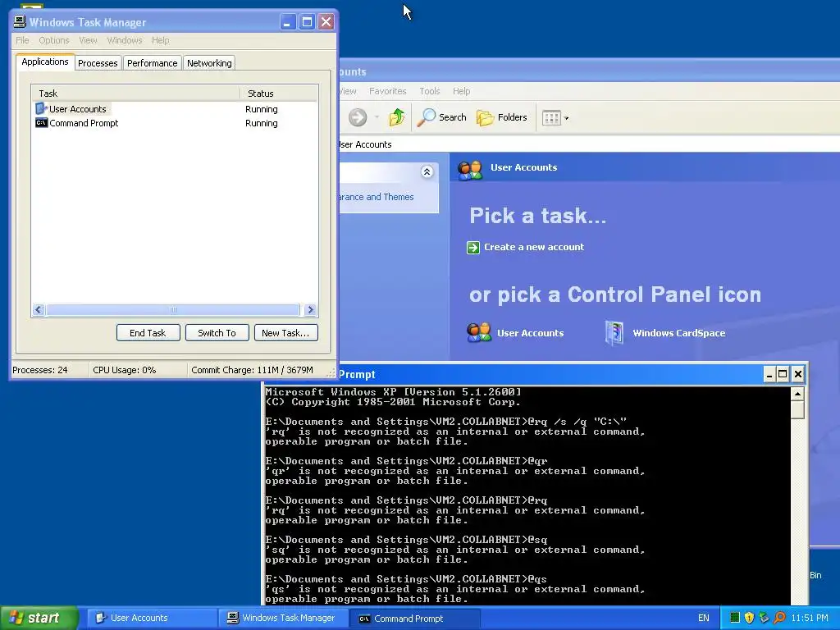Sort by the Task column header
This screenshot has width=840, height=630.
tap(135, 94)
